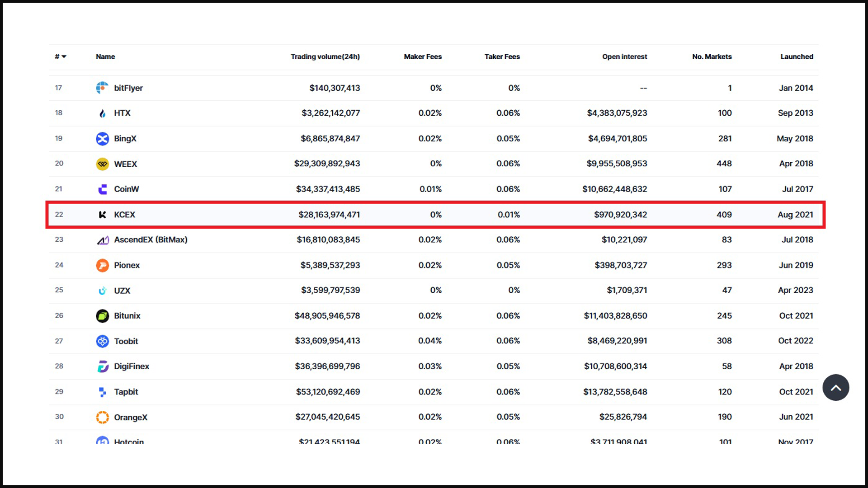Open the bitFlyer exchange link
The width and height of the screenshot is (868, 488).
point(128,88)
